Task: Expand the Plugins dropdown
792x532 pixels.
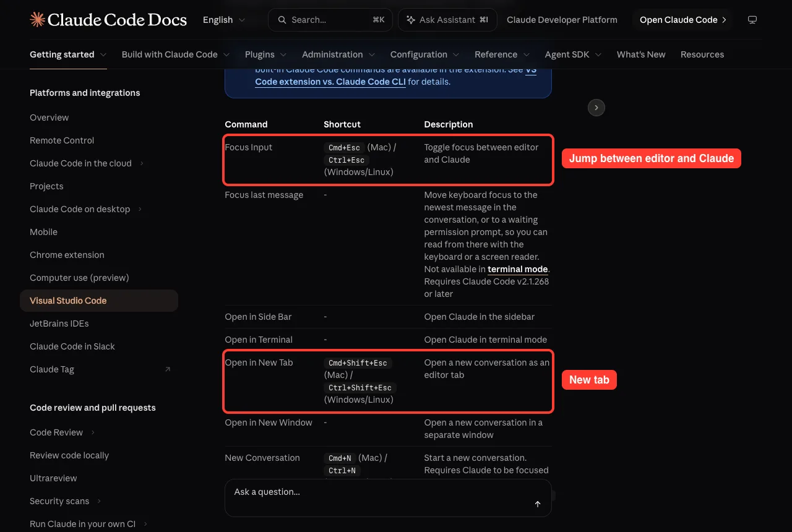Action: [x=265, y=54]
